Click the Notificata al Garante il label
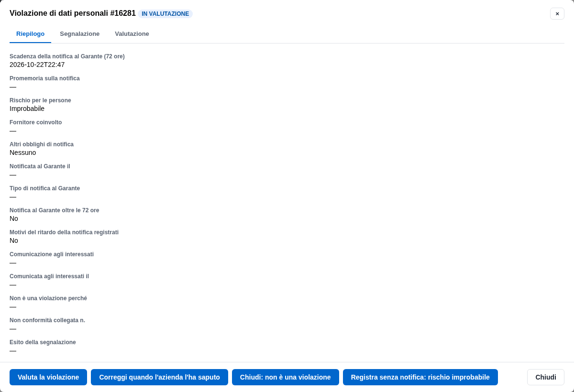Image resolution: width=574 pixels, height=392 pixels. click(x=40, y=166)
